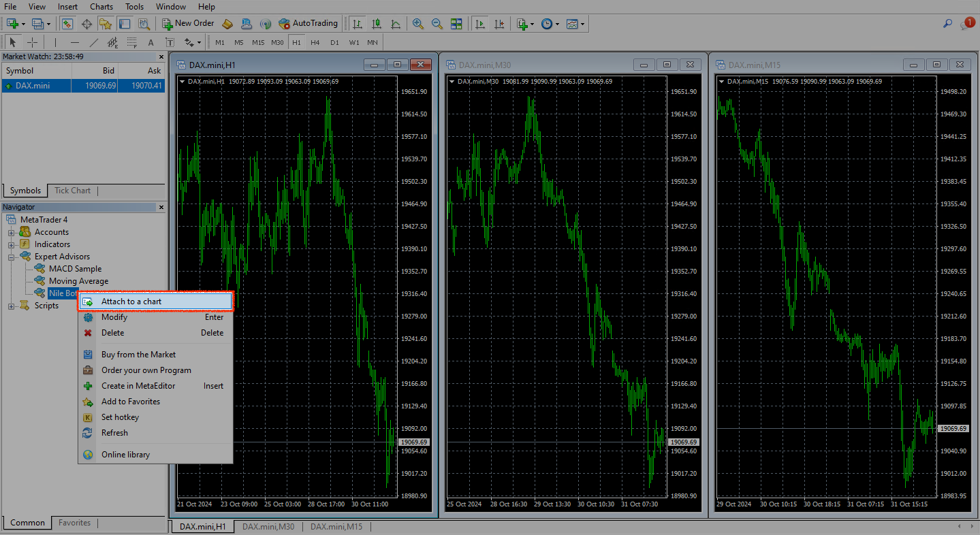980x535 pixels.
Task: Open the chart templates dropdown arrow
Action: point(582,24)
